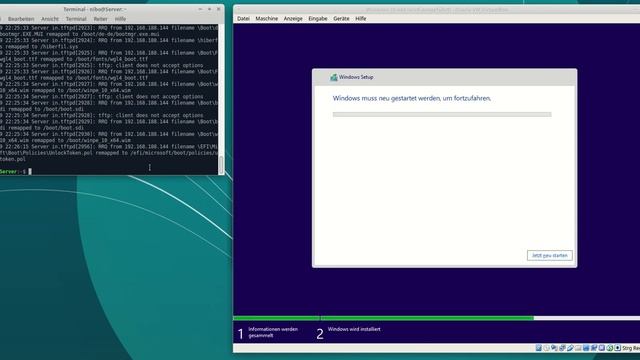Open the recording indicator in VirtualBox status bar
This screenshot has width=640, height=360.
click(x=594, y=348)
